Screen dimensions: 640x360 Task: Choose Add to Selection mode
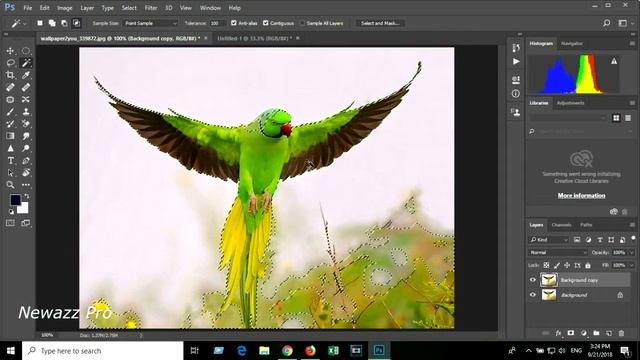tap(52, 23)
